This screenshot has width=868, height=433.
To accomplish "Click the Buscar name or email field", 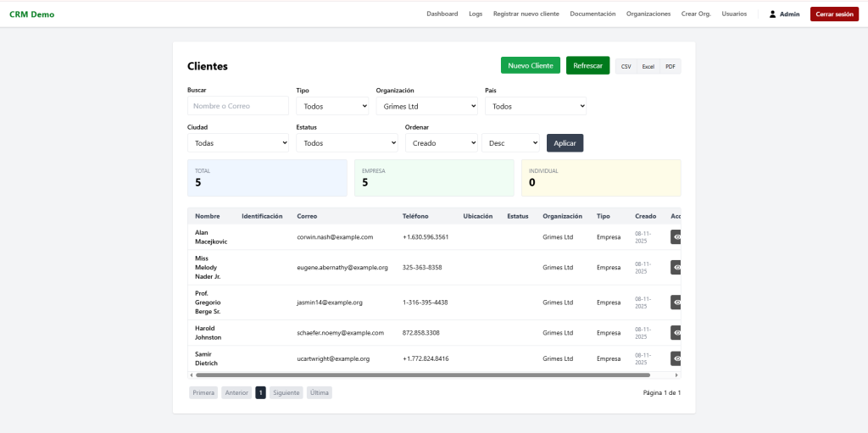I will 237,107.
